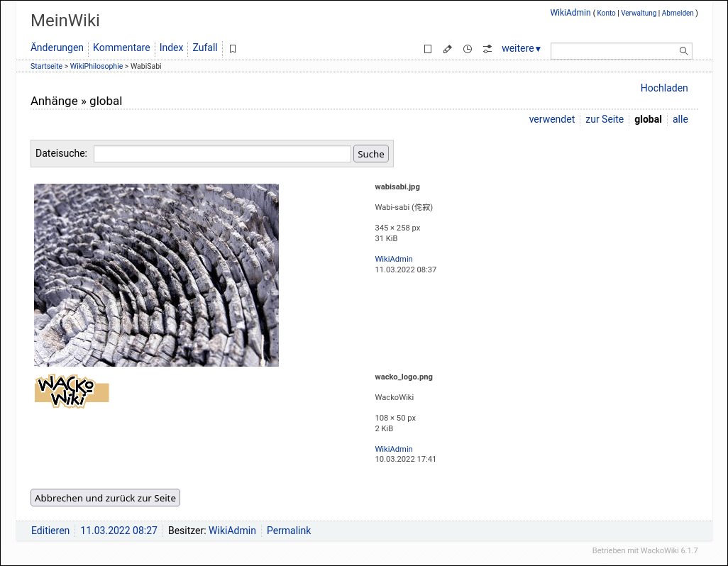Click the bookmark icon next to Zufall
728x566 pixels.
coord(232,48)
